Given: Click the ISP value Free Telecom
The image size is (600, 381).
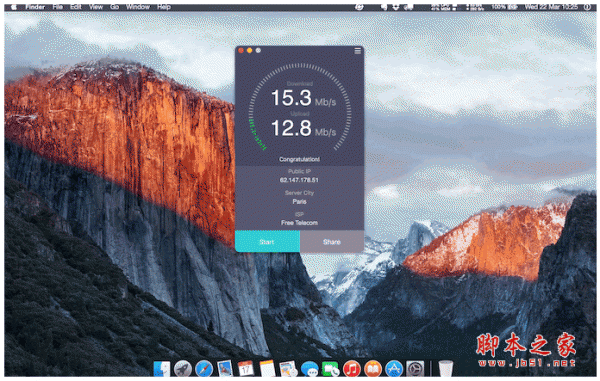Looking at the screenshot, I should [x=299, y=223].
